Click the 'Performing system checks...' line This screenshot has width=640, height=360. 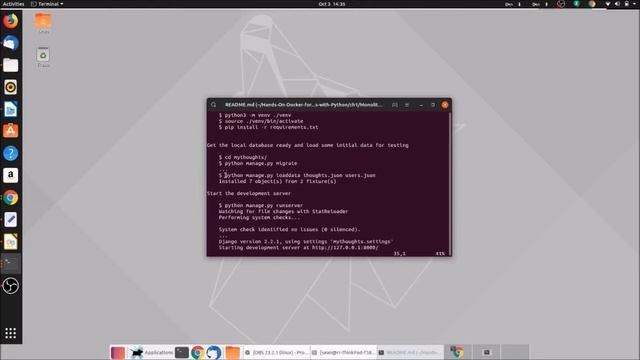(x=259, y=218)
